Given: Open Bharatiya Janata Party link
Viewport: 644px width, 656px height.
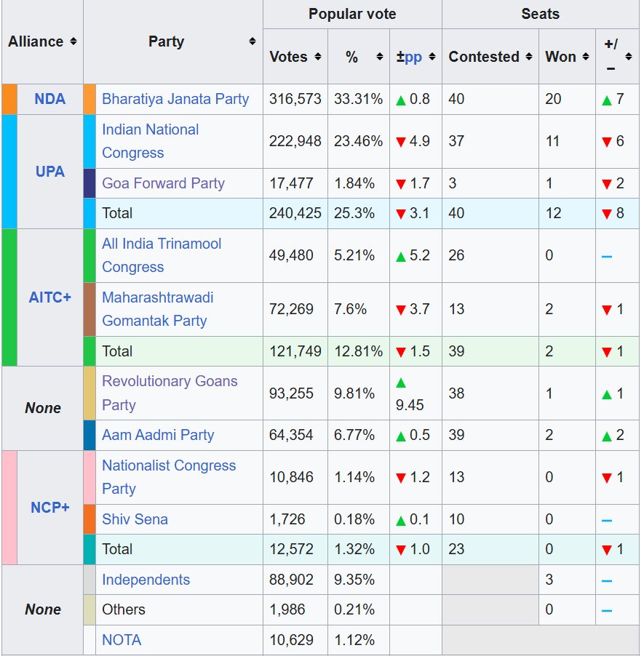Looking at the screenshot, I should tap(175, 99).
